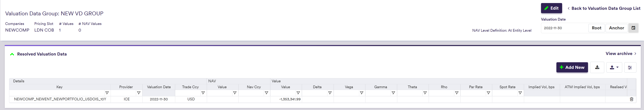Collapse the Resolved Valuation Data section
Image resolution: width=644 pixels, height=110 pixels.
coord(12,54)
